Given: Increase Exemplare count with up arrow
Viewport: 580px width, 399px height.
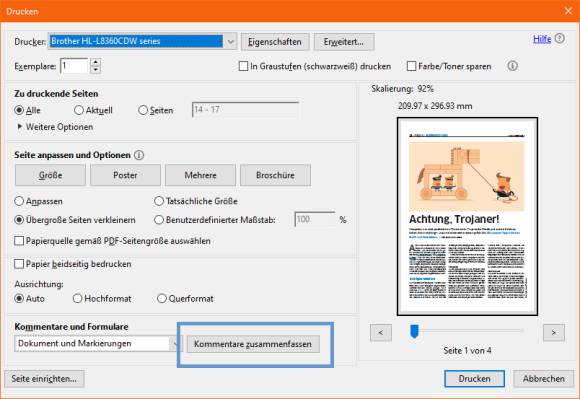Looking at the screenshot, I should pos(95,62).
